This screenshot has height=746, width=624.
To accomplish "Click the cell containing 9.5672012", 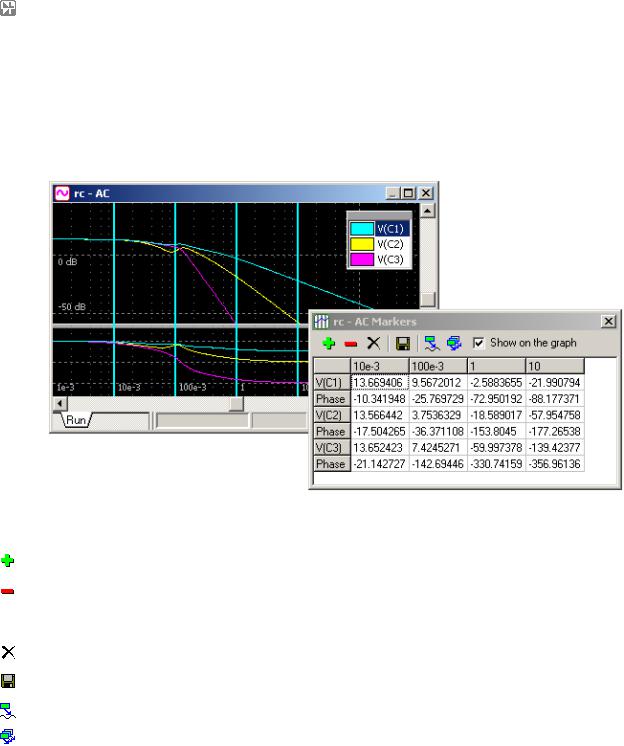I will (439, 383).
